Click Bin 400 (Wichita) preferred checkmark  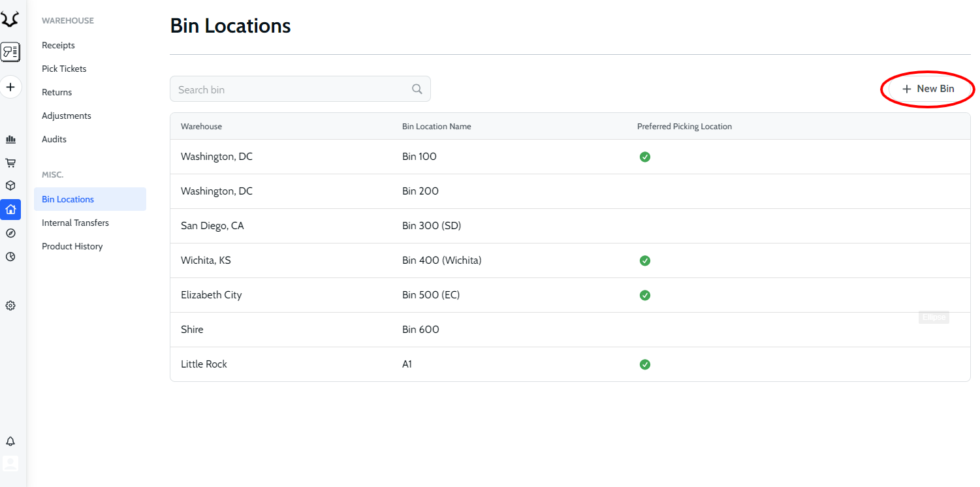645,260
